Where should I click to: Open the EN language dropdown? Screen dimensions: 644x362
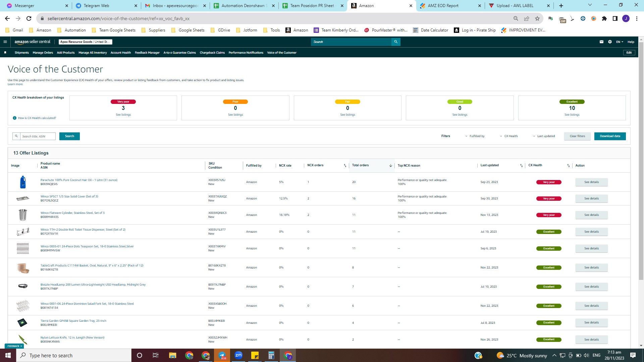(620, 42)
